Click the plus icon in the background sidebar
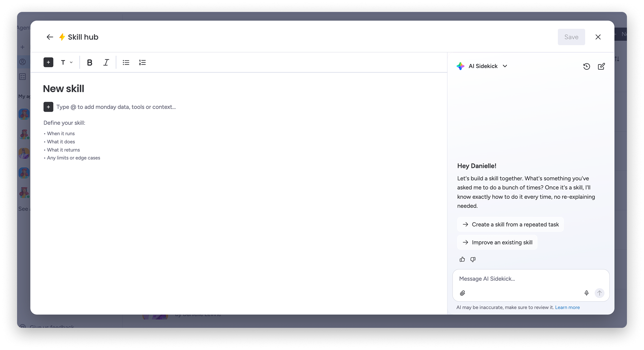The image size is (644, 350). [23, 47]
